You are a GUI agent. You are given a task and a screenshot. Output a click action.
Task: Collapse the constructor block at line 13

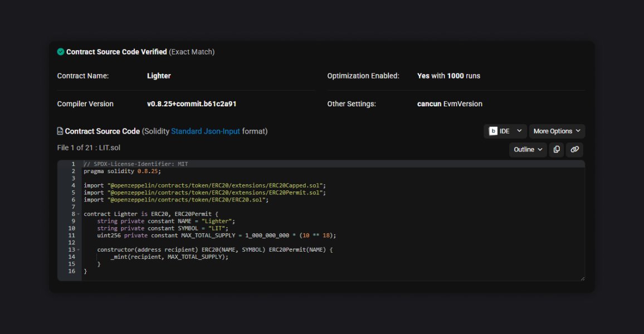click(x=79, y=250)
